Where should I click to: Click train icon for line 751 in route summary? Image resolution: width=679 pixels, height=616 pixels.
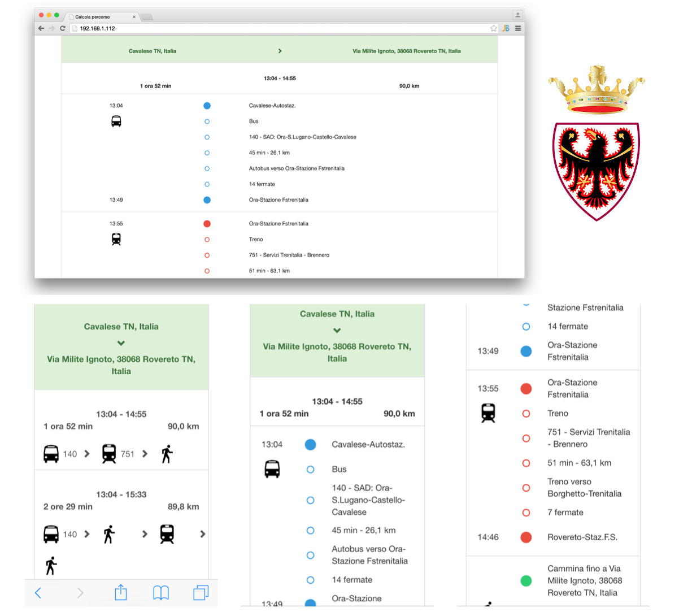click(109, 454)
